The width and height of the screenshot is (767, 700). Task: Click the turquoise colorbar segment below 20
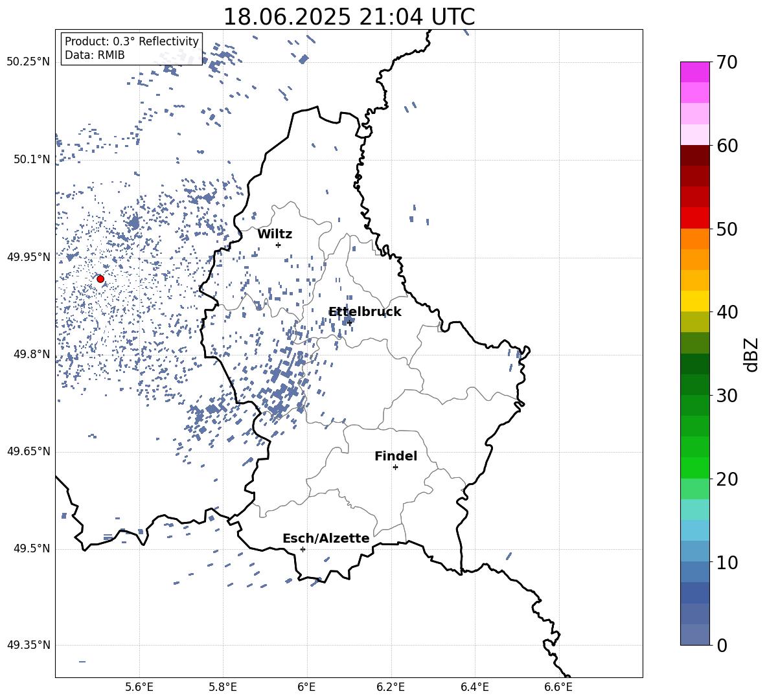tap(695, 510)
